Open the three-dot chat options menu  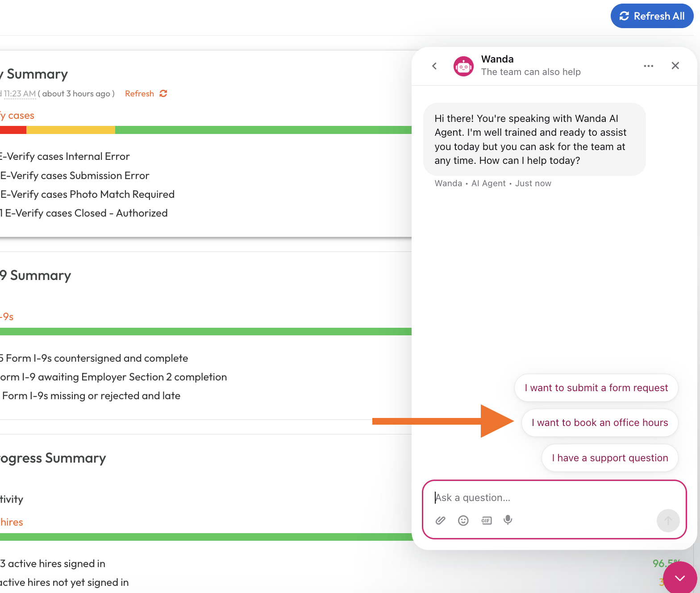point(648,66)
